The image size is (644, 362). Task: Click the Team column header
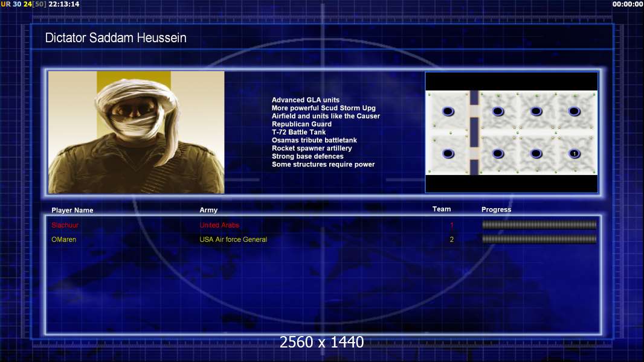click(442, 209)
